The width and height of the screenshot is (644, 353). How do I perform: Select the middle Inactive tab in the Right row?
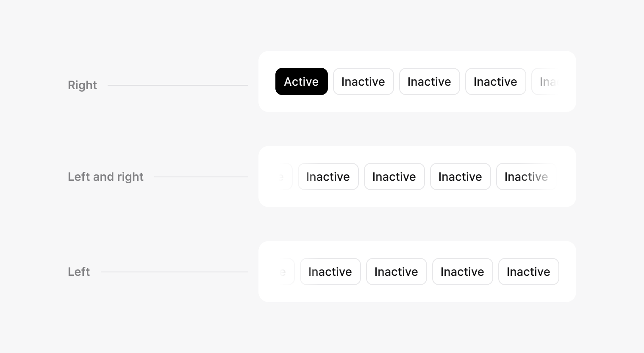coord(429,81)
